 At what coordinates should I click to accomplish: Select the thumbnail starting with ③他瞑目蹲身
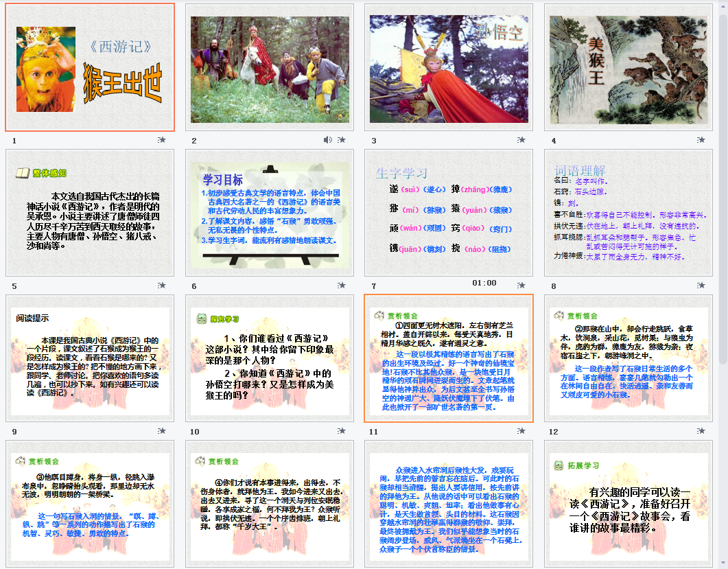point(90,504)
